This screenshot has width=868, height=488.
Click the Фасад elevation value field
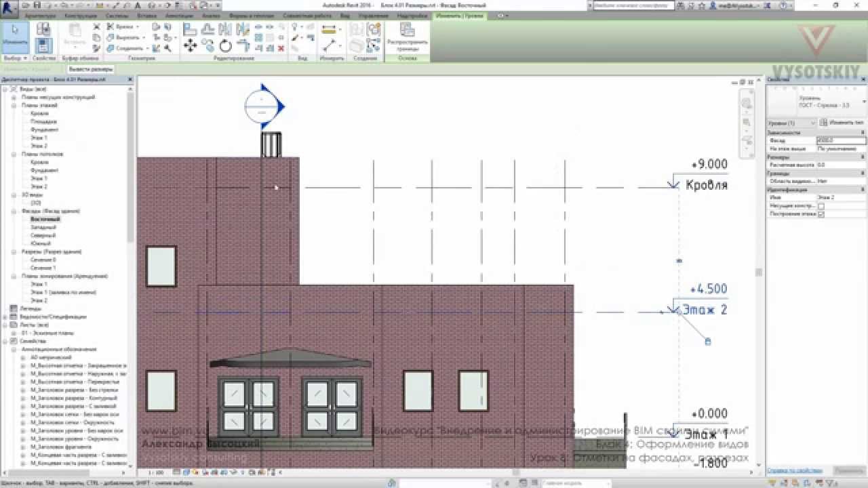[841, 140]
